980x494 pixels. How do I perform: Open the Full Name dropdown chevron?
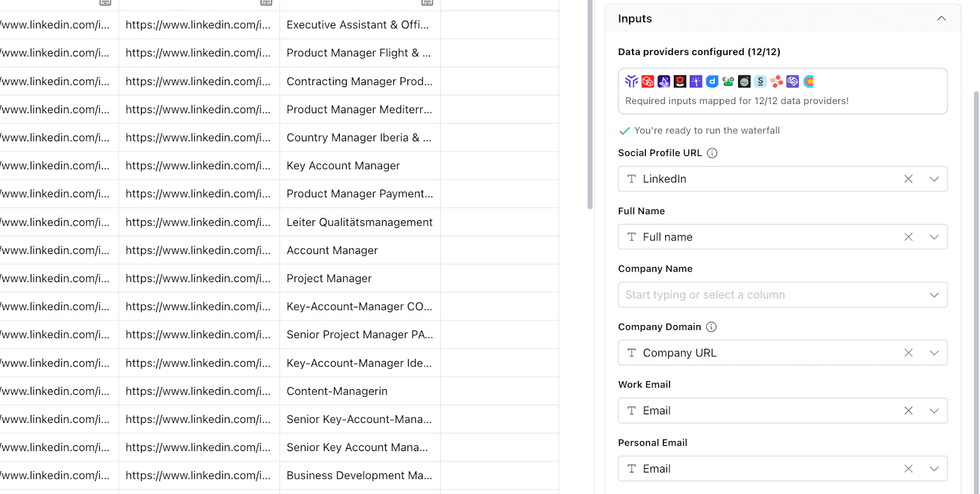coord(934,237)
